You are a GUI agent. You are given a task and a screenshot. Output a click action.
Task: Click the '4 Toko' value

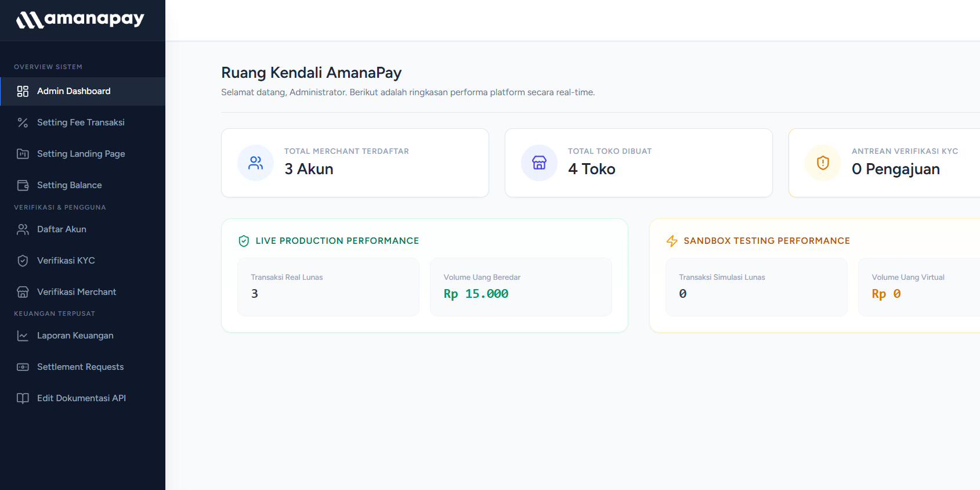tap(592, 169)
